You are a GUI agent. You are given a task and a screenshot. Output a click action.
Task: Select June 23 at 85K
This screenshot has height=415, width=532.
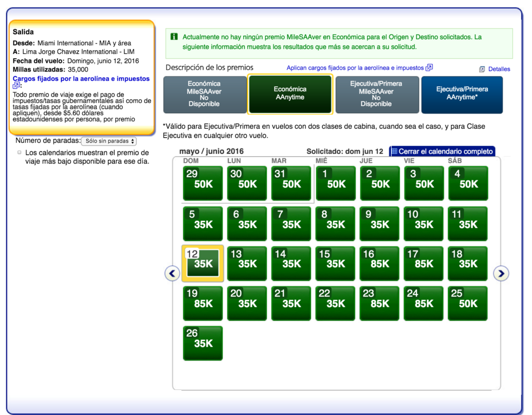point(379,303)
